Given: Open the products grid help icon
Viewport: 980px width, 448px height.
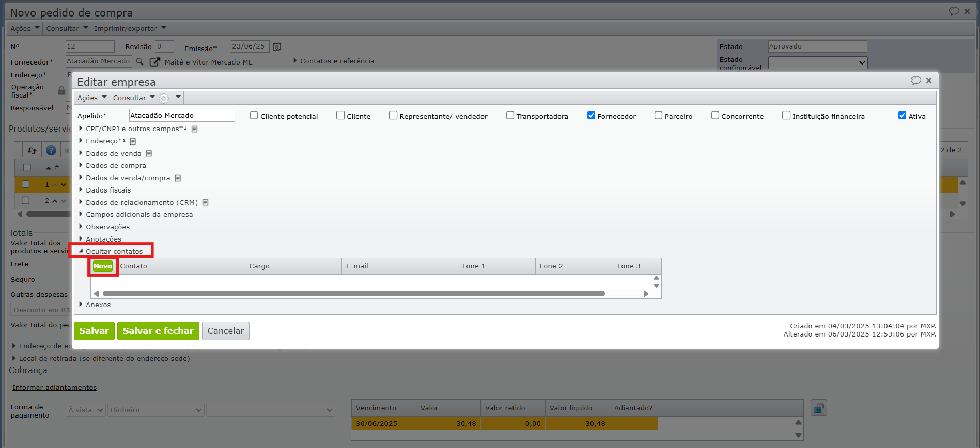Looking at the screenshot, I should point(51,150).
